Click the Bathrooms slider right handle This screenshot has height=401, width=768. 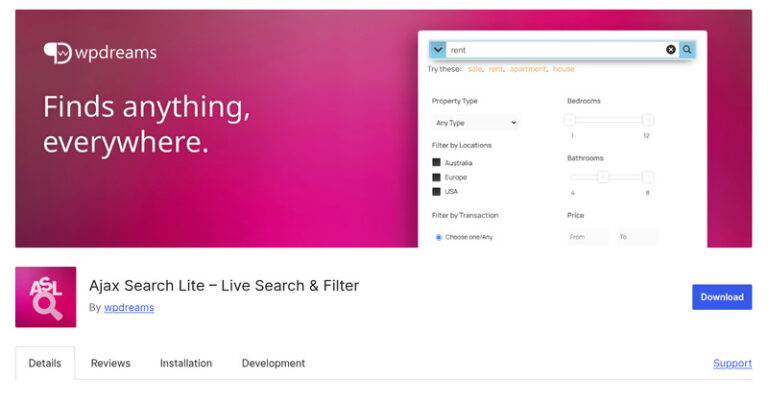[648, 177]
